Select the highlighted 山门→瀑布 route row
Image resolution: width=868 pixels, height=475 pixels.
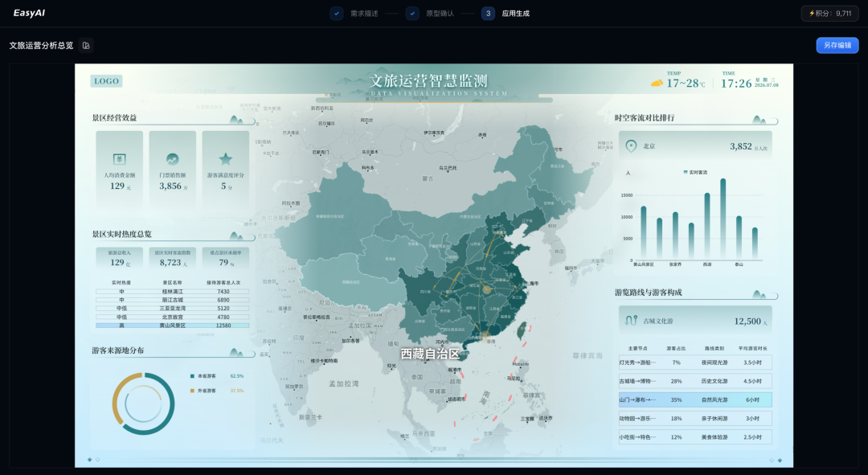click(695, 399)
